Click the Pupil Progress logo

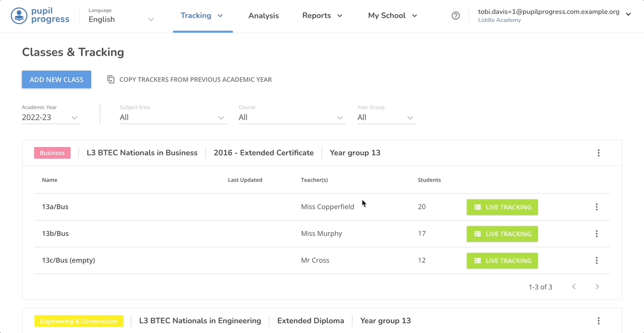pyautogui.click(x=40, y=16)
